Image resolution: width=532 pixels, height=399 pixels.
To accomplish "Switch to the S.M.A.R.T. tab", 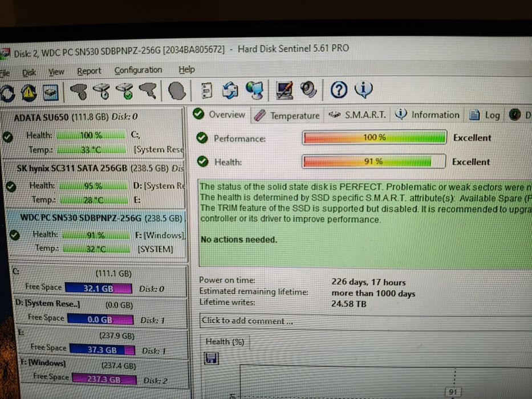I will click(x=358, y=115).
